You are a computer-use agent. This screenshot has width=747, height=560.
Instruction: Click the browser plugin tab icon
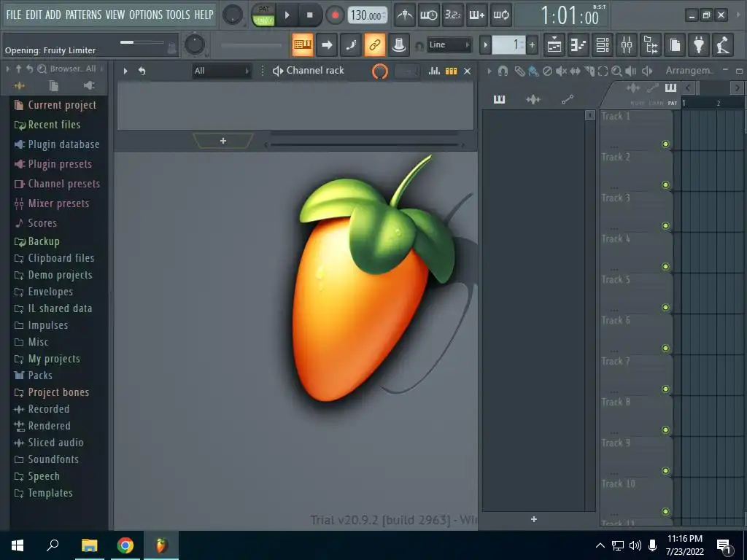tap(89, 85)
